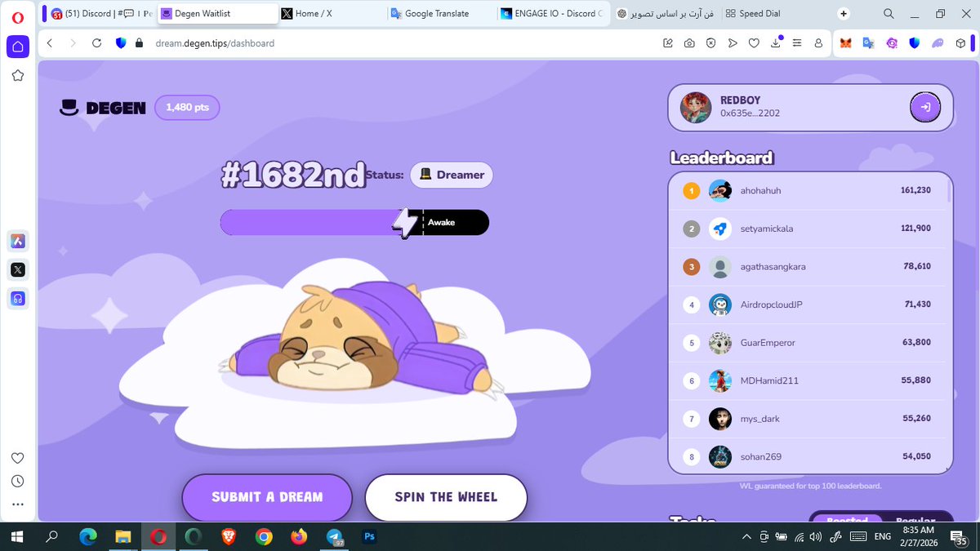Add the page to bookmarks with the heart
Image resolution: width=980 pixels, height=551 pixels.
[x=754, y=43]
